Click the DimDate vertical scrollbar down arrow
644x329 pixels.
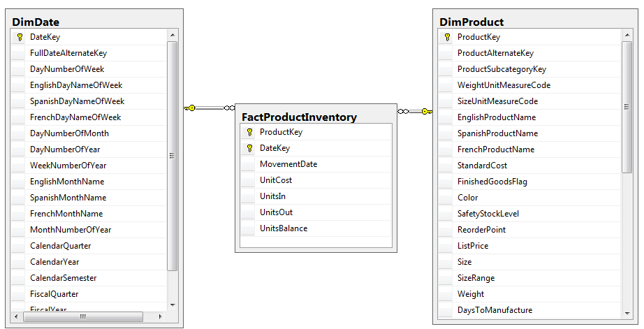(x=172, y=305)
